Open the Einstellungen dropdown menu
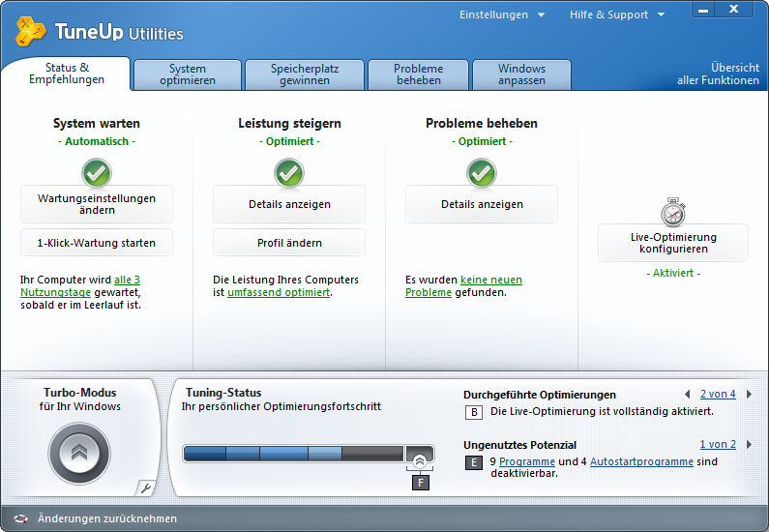Screen dimensions: 769x532 (502, 15)
